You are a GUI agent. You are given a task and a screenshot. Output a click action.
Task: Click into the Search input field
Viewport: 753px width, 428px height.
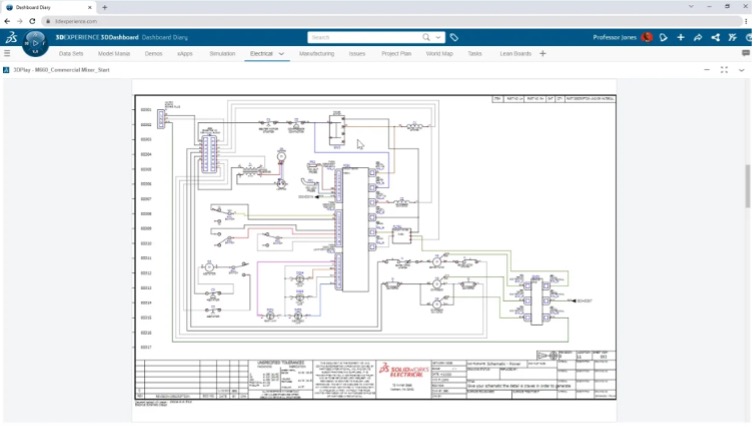[x=365, y=37]
